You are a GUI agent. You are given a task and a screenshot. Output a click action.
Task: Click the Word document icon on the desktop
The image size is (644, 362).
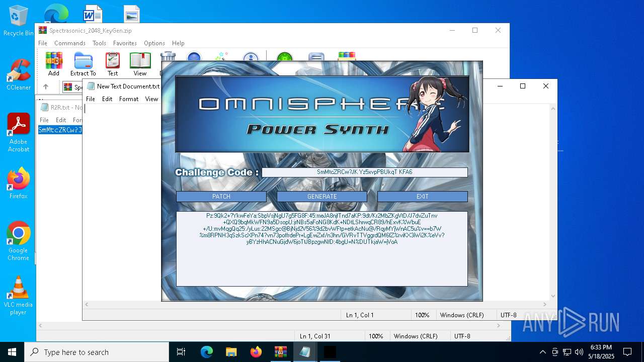click(93, 14)
